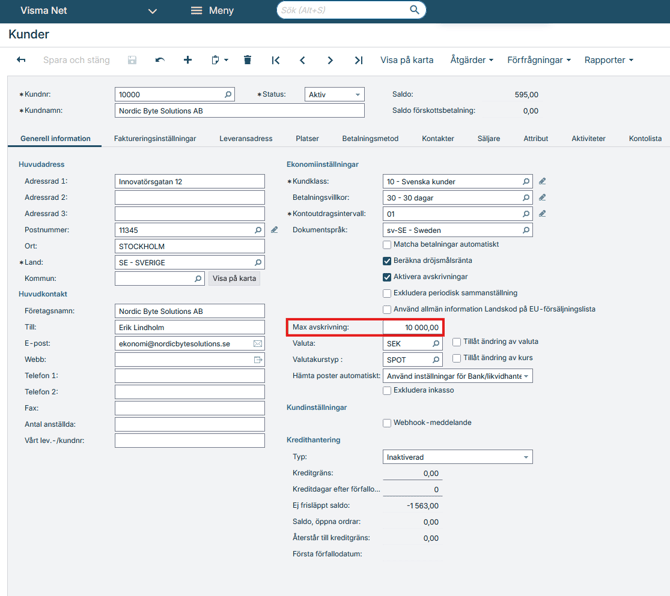This screenshot has height=596, width=670.
Task: Open the Kontakter tab
Action: click(x=438, y=139)
